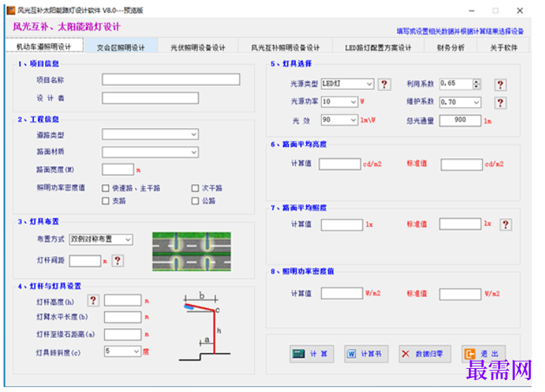Click 路面平均照度 标准值 field

(461, 224)
